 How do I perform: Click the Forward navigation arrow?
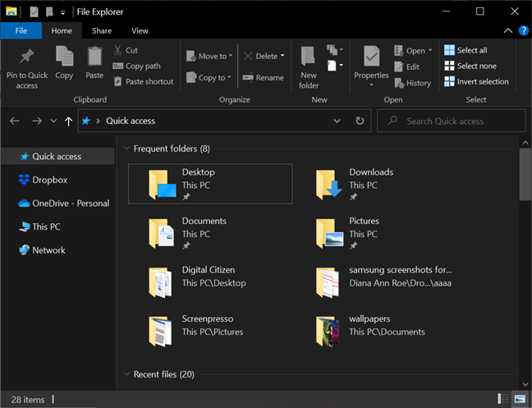[37, 121]
